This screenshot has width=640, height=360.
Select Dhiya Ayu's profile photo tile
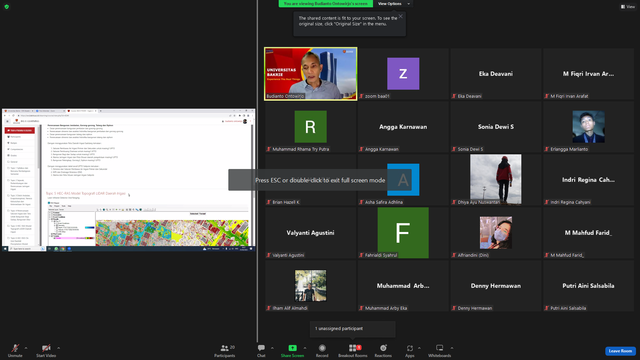pos(496,179)
